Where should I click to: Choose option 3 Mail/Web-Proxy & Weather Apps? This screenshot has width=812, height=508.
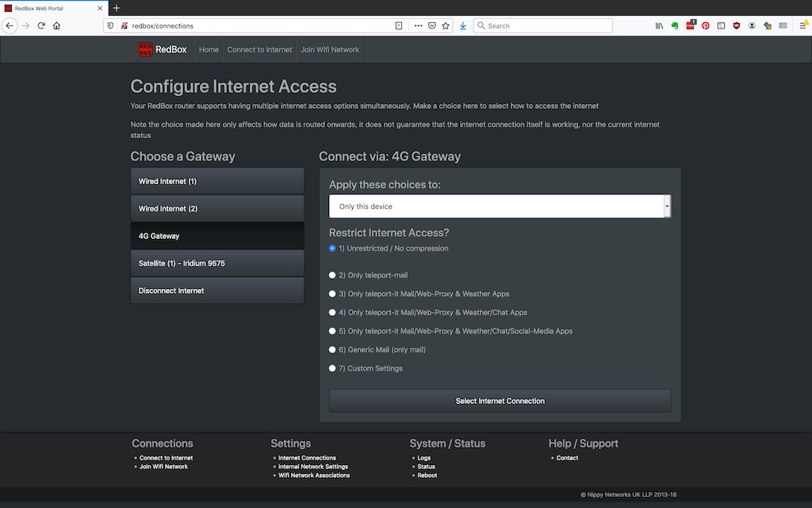point(332,294)
